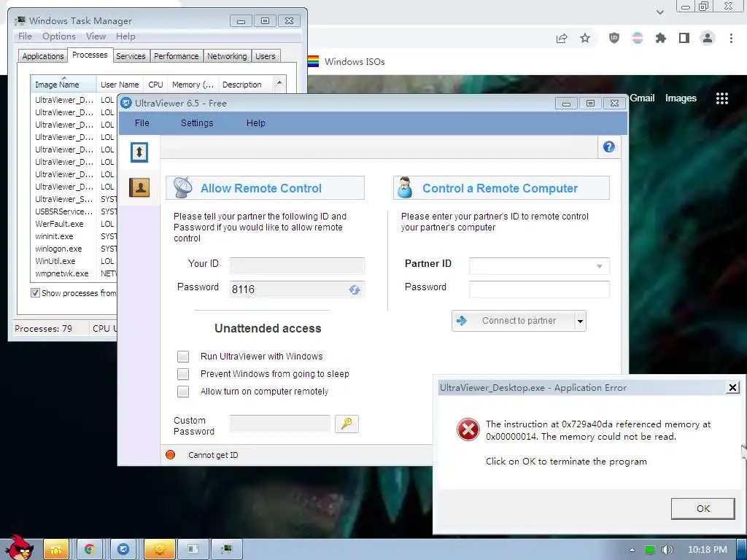Click the taskbar clock showing 10:18 PM
Image resolution: width=747 pixels, height=560 pixels.
(708, 550)
